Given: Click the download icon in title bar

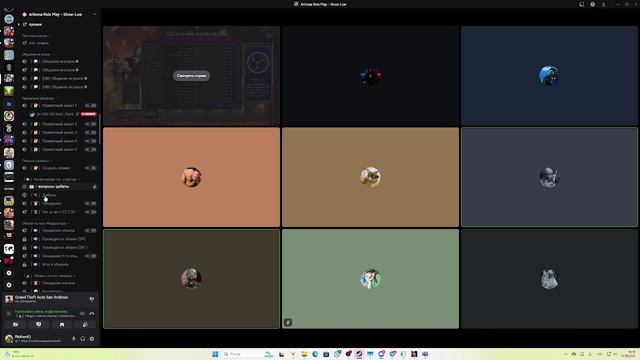Looking at the screenshot, I should 604,4.
